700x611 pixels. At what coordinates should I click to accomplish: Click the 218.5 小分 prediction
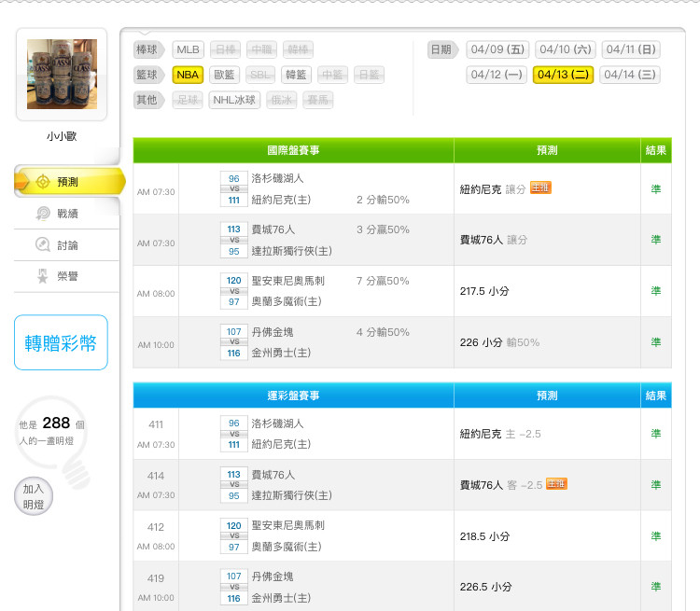pos(484,536)
